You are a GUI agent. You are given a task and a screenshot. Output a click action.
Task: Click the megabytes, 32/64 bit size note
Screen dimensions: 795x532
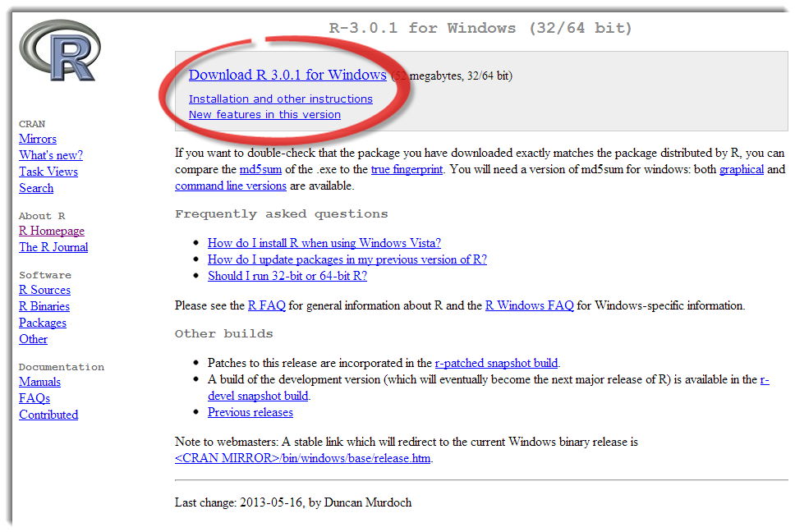(453, 76)
